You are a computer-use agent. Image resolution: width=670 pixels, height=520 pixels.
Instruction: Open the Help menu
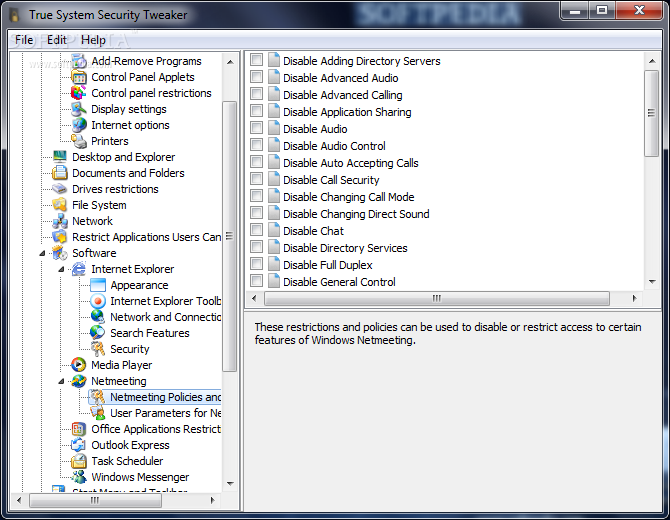tap(93, 40)
